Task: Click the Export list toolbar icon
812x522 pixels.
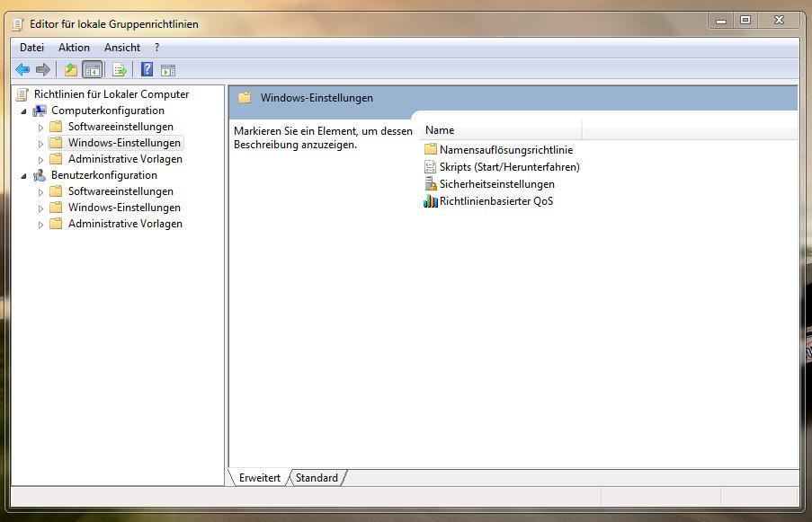Action: [x=120, y=70]
